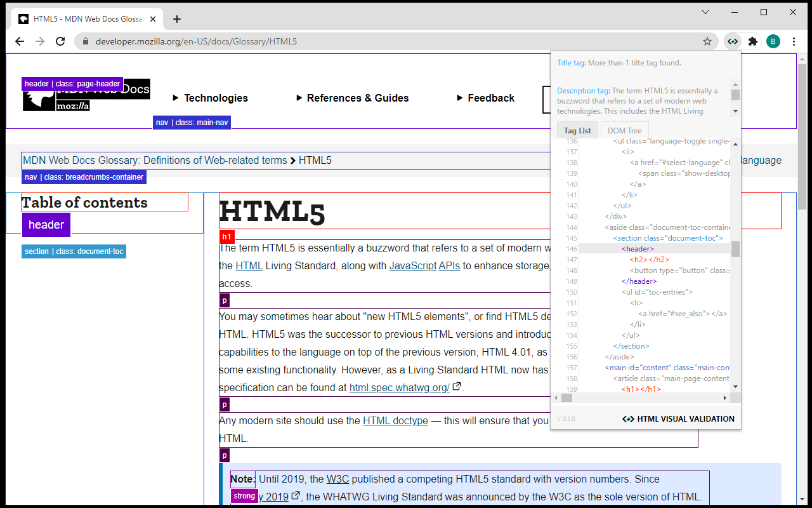Open Chrome tab search chevron
Viewport: 812px width, 508px height.
[705, 12]
